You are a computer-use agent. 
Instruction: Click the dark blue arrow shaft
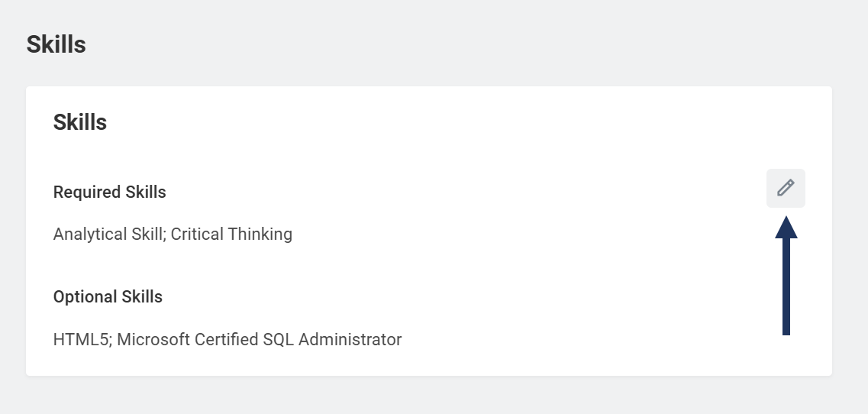coord(786,290)
